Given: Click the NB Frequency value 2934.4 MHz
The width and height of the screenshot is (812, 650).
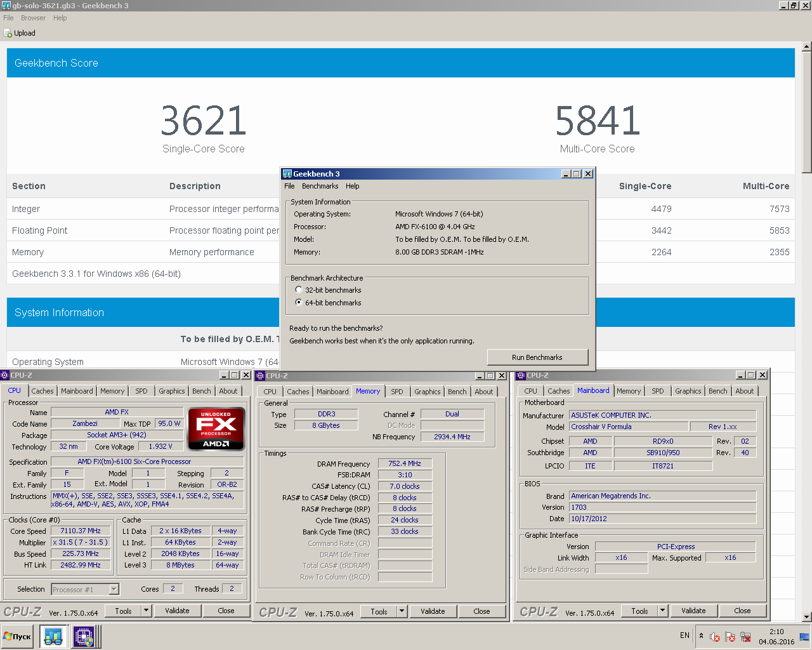Looking at the screenshot, I should pos(452,437).
